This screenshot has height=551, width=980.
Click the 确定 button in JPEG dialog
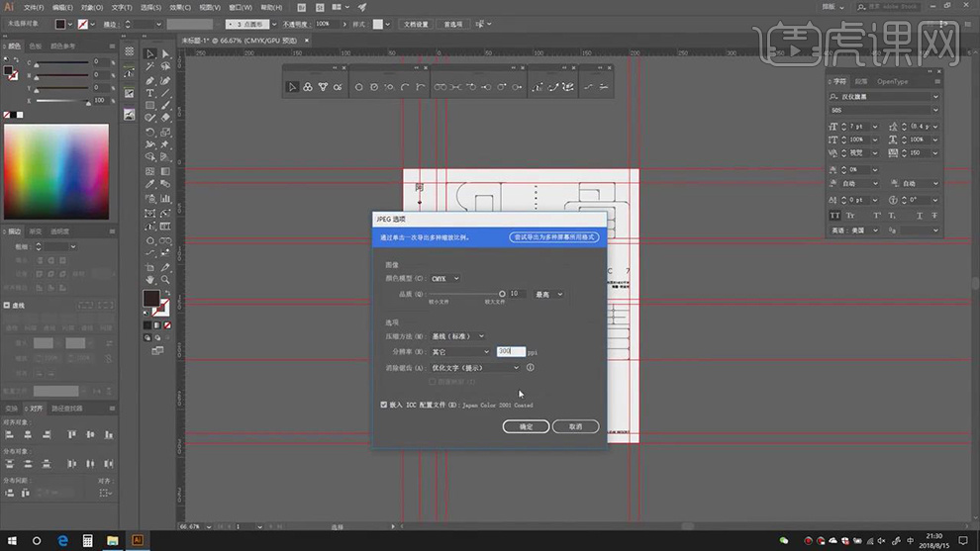pos(526,426)
